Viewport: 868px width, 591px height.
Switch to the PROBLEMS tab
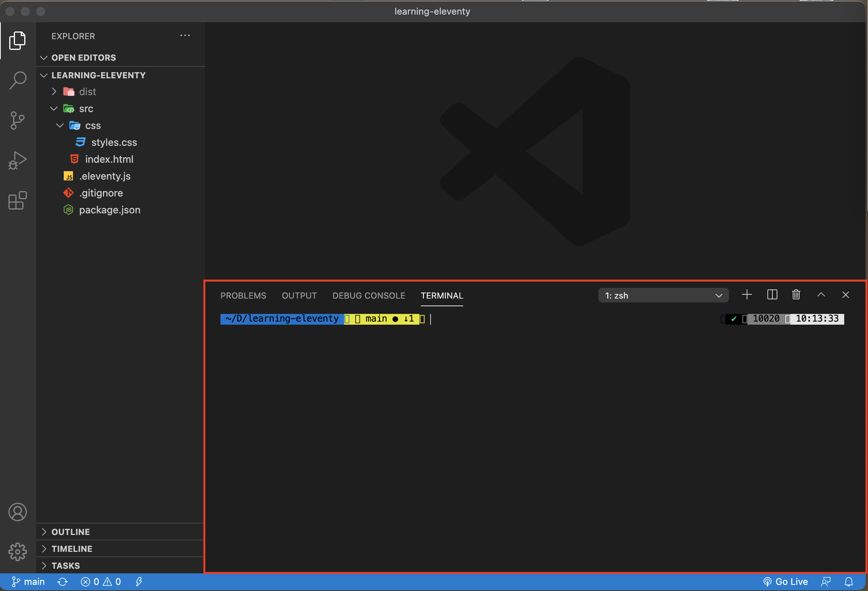tap(243, 295)
